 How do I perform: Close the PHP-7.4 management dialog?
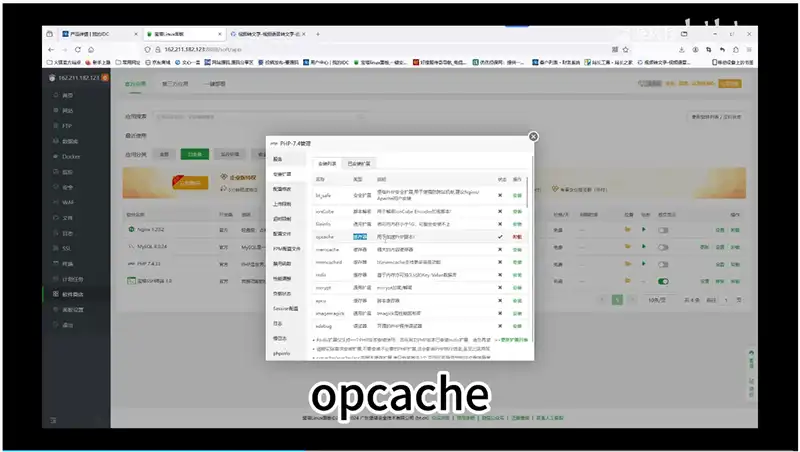click(533, 137)
